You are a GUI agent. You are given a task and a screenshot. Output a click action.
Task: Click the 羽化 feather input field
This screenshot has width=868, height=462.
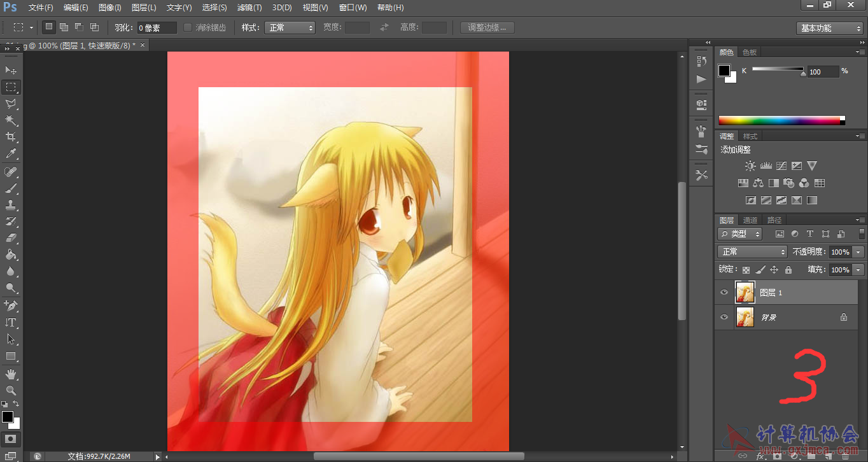[157, 28]
